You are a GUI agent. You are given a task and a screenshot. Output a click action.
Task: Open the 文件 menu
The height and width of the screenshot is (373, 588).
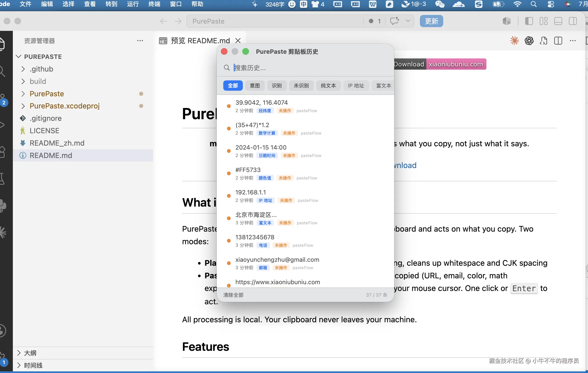coord(25,4)
